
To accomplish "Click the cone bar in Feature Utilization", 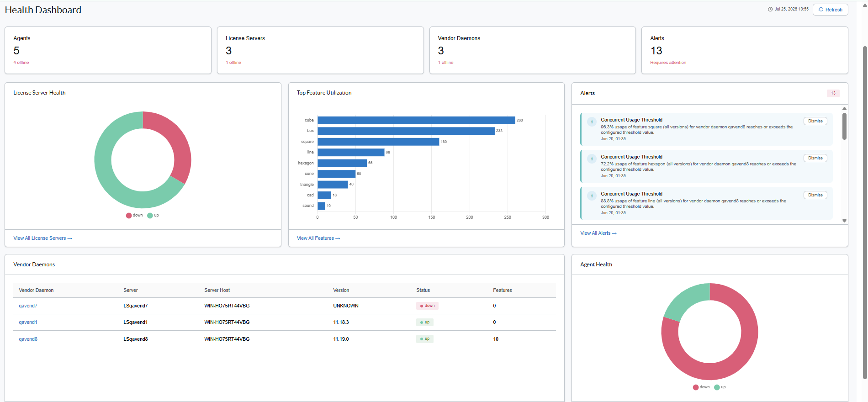I will point(337,174).
